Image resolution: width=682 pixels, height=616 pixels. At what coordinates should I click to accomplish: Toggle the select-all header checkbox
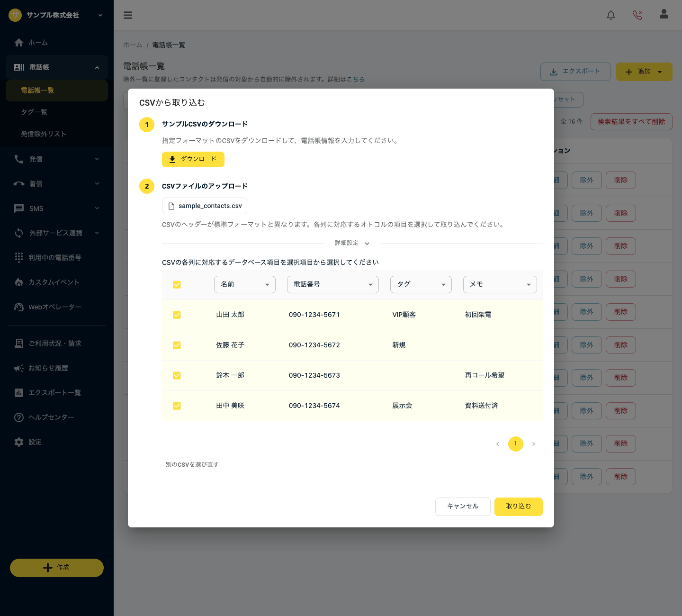pyautogui.click(x=177, y=285)
